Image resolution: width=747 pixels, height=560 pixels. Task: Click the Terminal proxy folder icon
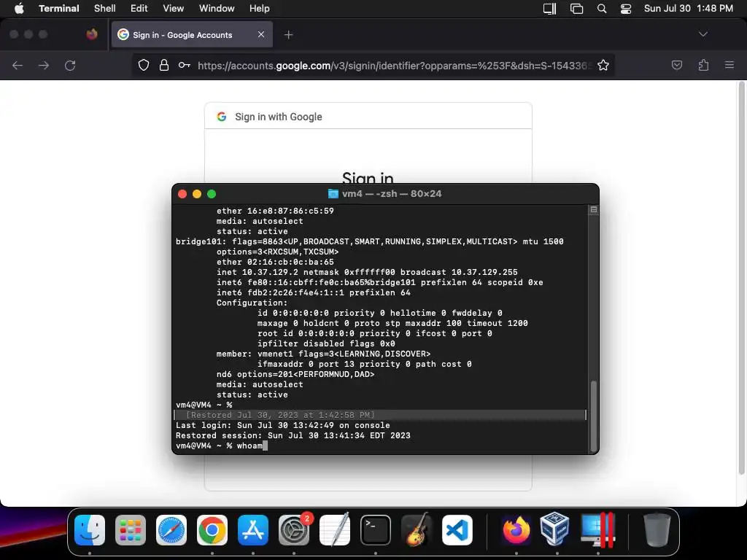click(333, 194)
